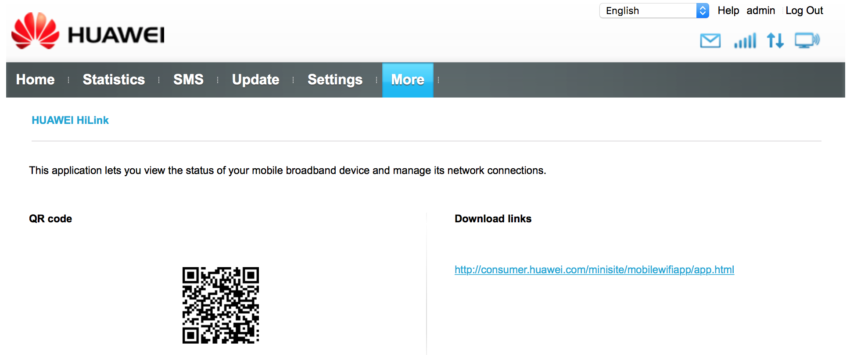Open the English language dropdown
Image resolution: width=868 pixels, height=355 pixels.
coord(654,11)
